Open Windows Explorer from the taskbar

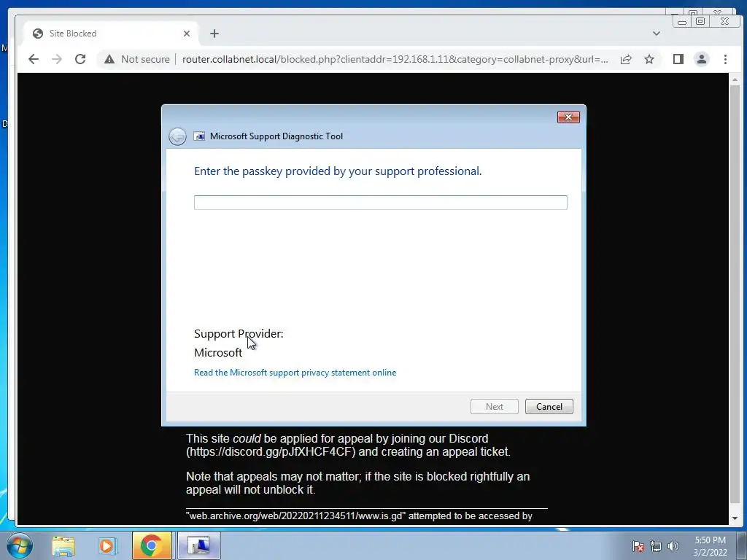coord(63,545)
